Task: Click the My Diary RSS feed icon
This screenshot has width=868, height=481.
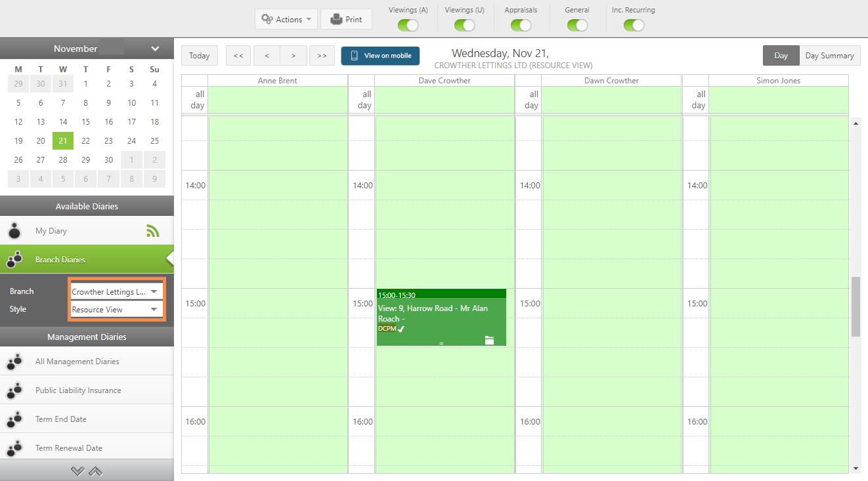Action: click(x=152, y=230)
